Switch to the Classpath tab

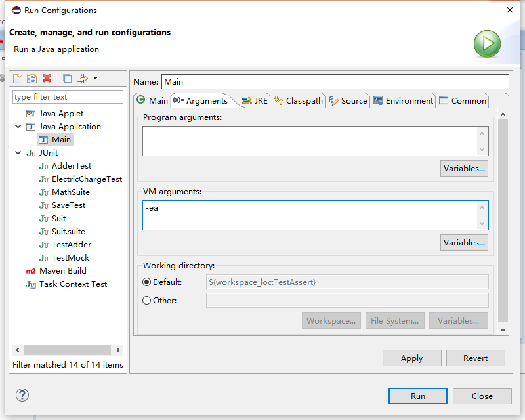tap(298, 101)
